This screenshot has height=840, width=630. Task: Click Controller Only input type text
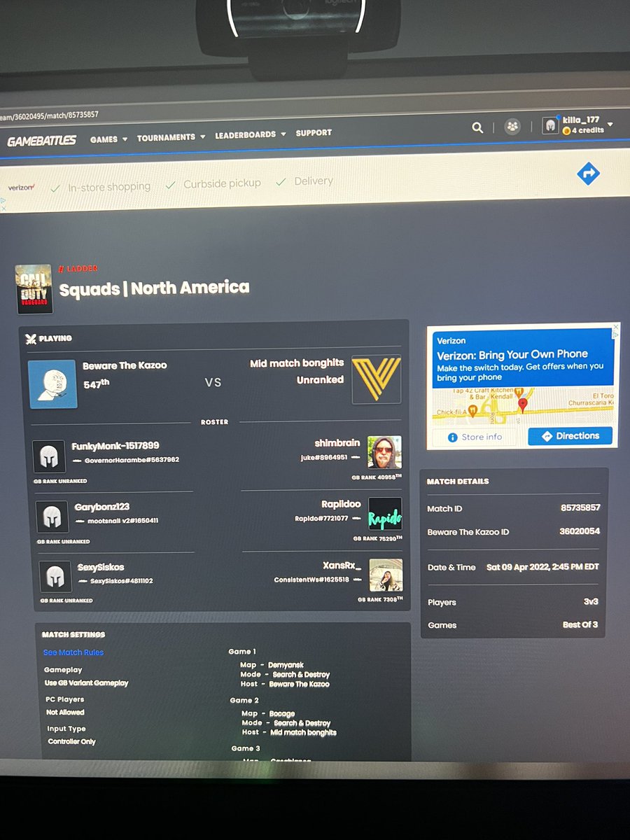[72, 741]
